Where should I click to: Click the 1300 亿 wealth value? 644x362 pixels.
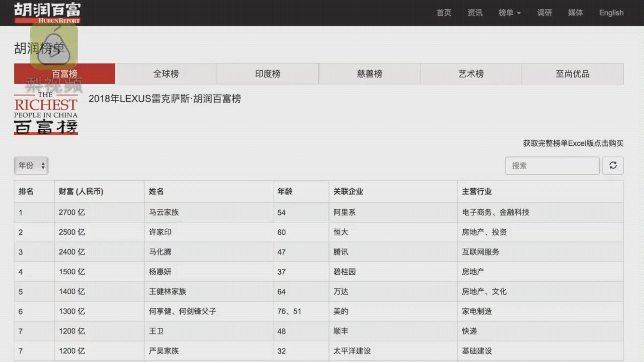(72, 311)
